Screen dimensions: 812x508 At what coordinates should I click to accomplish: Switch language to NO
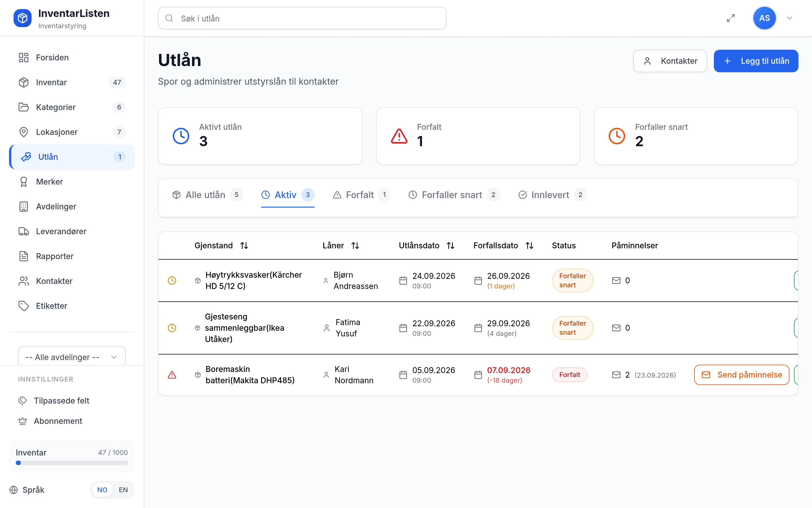pyautogui.click(x=102, y=490)
